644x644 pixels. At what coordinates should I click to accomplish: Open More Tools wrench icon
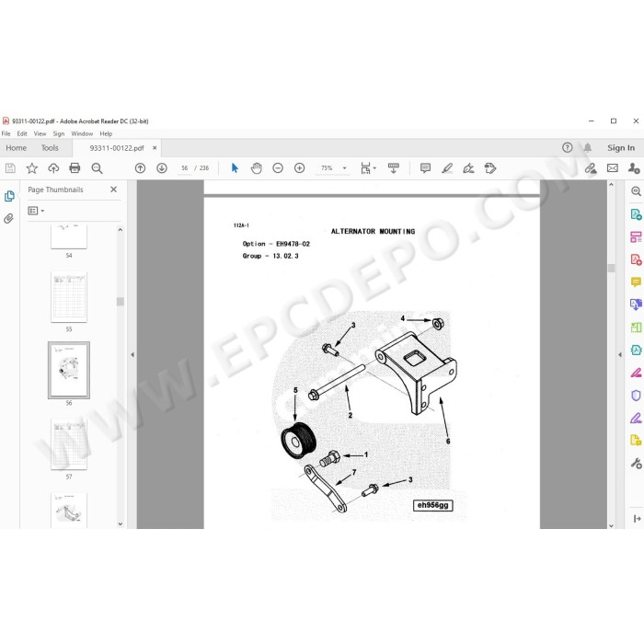(636, 464)
